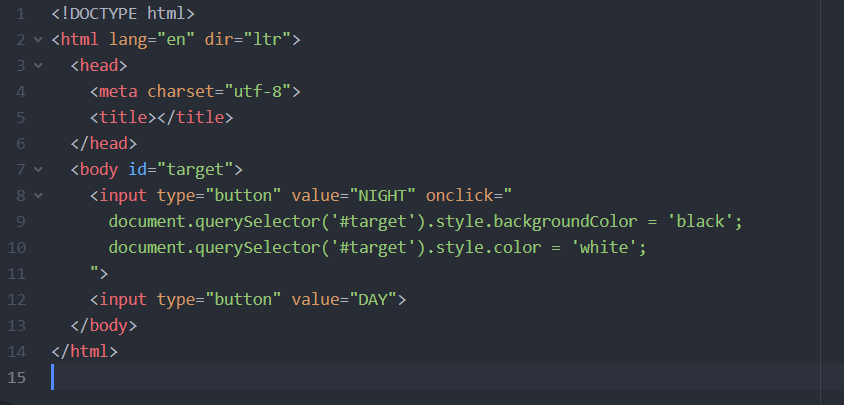The width and height of the screenshot is (844, 405).
Task: Collapse the body tag fold on line 7
Action: [x=38, y=169]
